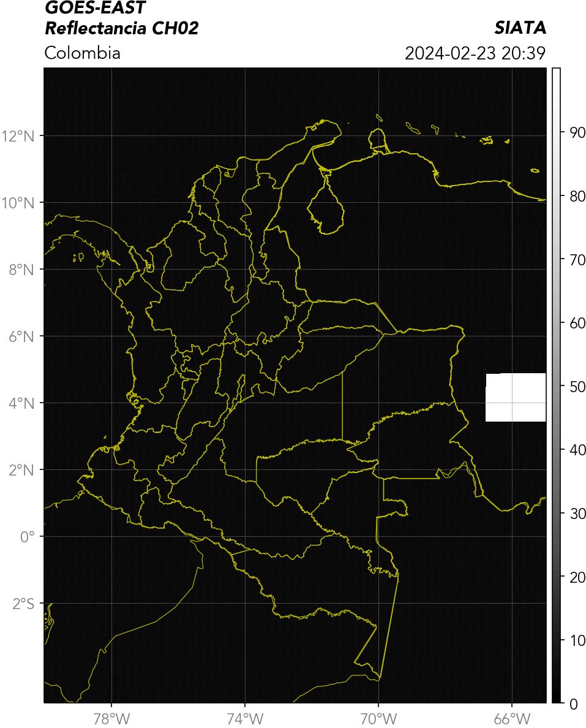
Task: Click the 70°W longitude label
Action: [378, 719]
